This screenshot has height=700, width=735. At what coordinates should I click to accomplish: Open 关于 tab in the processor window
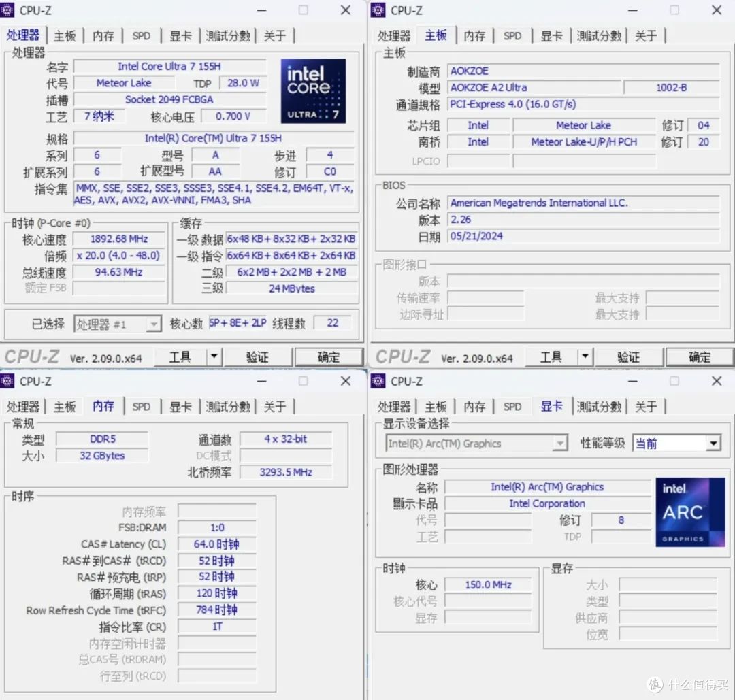click(x=275, y=36)
